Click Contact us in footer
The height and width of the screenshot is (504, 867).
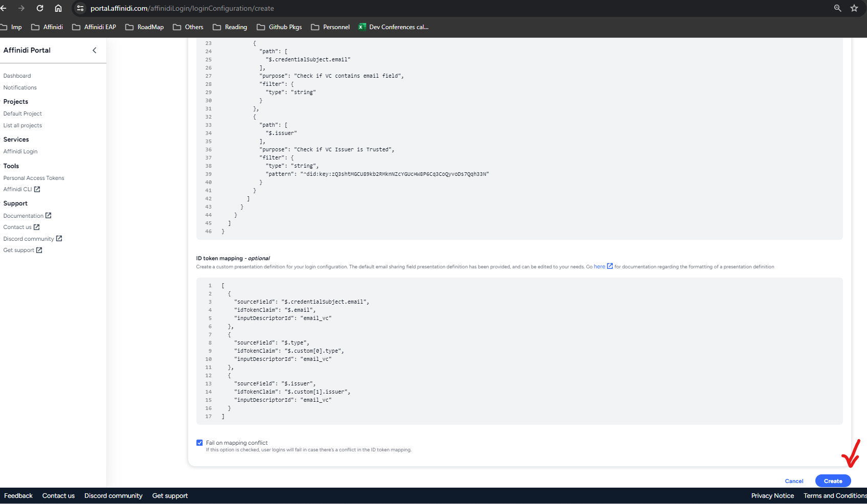click(58, 496)
